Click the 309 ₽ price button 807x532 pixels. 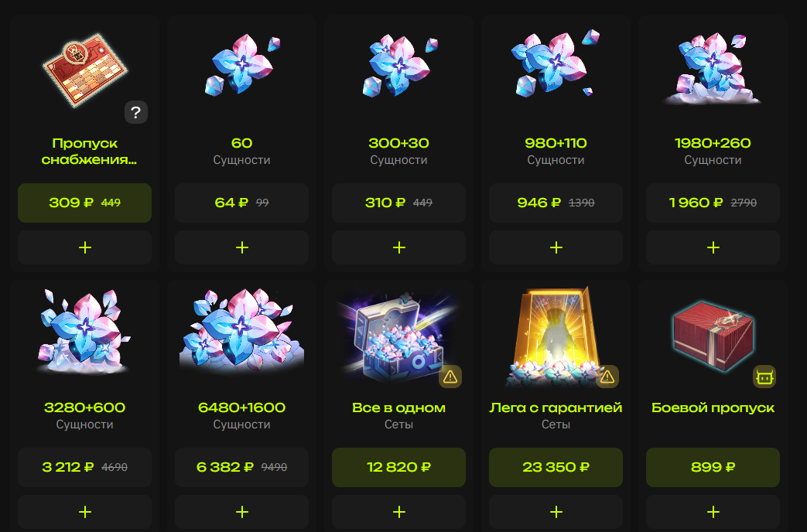[x=84, y=203]
